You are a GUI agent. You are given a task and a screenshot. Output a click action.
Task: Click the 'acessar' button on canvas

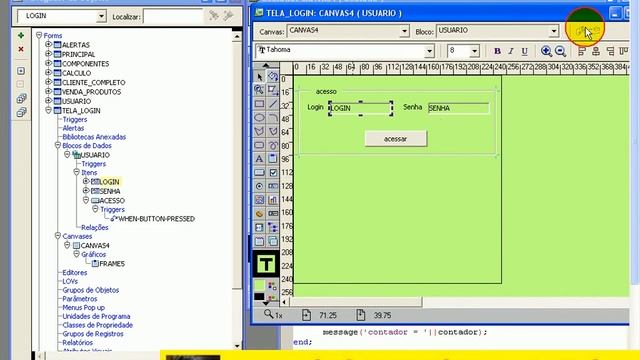coord(396,139)
